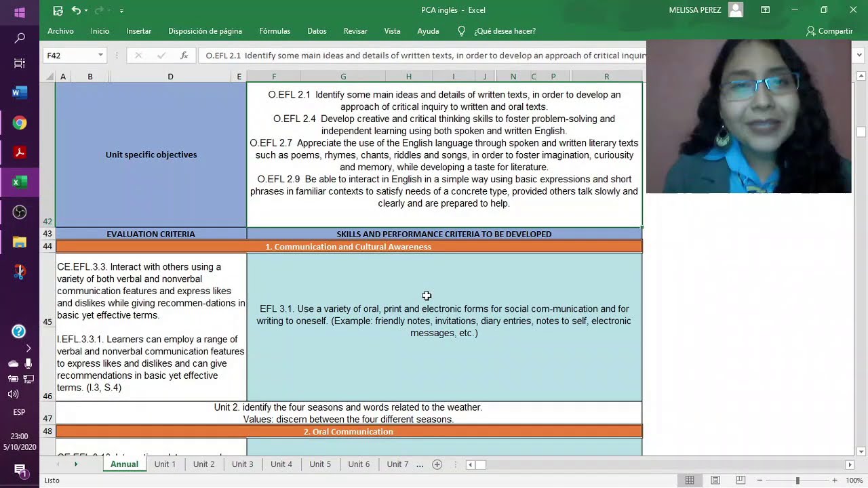
Task: Select column header G
Action: (343, 77)
